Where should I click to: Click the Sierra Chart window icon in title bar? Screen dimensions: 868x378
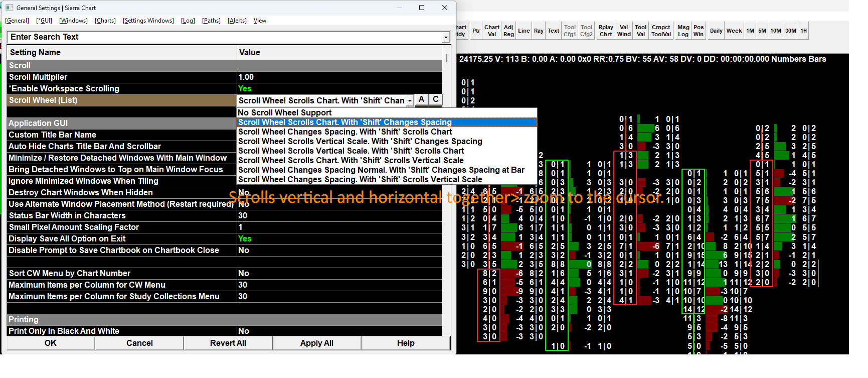pos(9,8)
